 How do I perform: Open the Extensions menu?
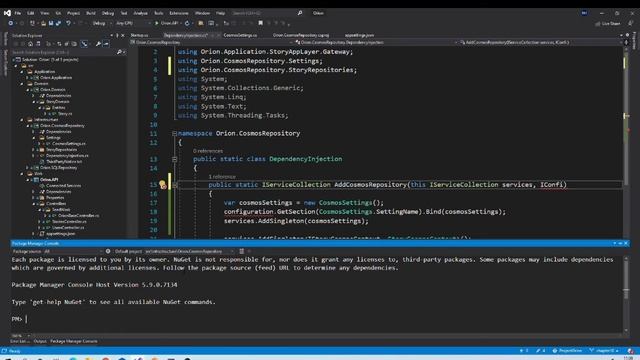(179, 13)
